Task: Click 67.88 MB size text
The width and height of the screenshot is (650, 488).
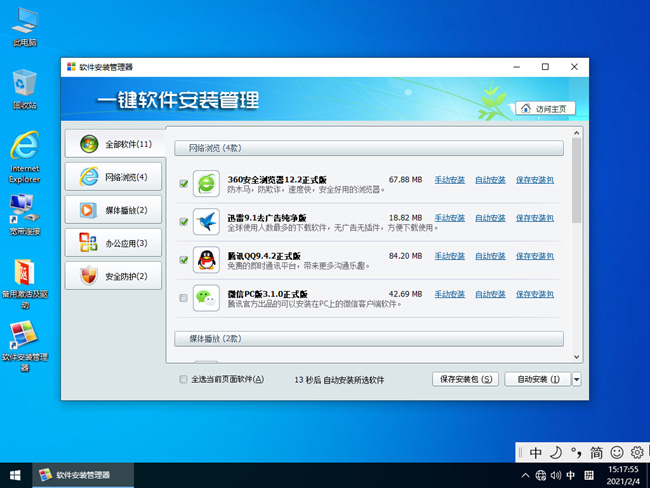Action: 405,180
